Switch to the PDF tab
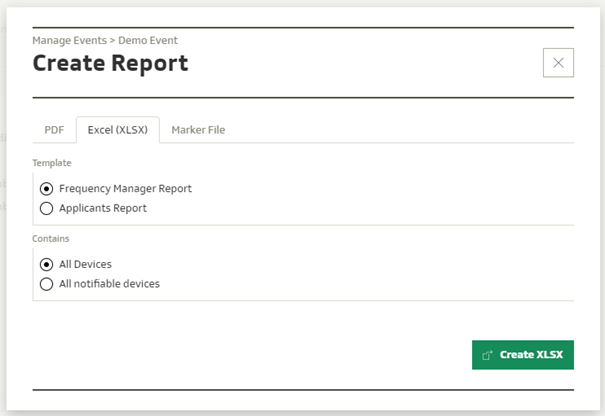Viewport: 605px width, 416px height. pyautogui.click(x=54, y=130)
